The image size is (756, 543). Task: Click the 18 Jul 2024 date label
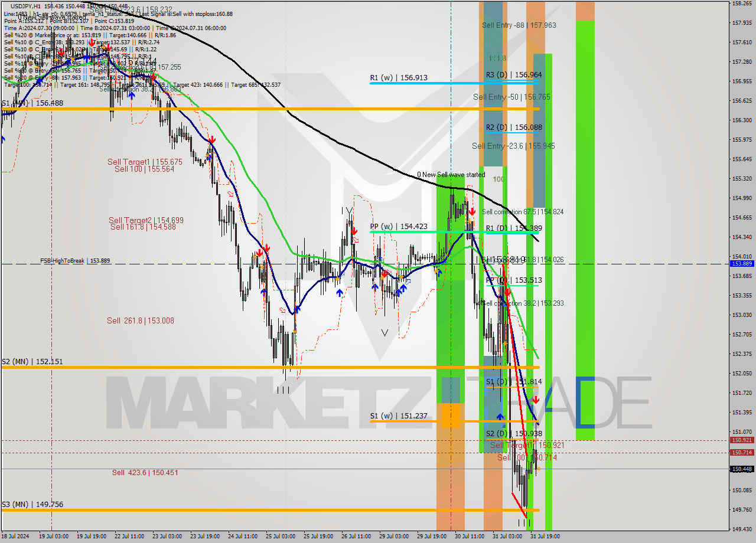point(15,537)
